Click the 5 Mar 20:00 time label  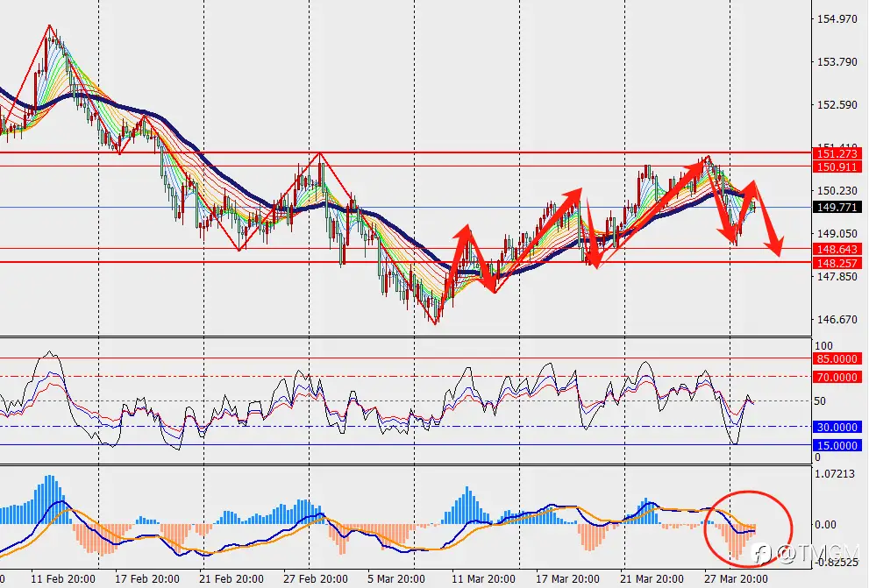point(395,579)
